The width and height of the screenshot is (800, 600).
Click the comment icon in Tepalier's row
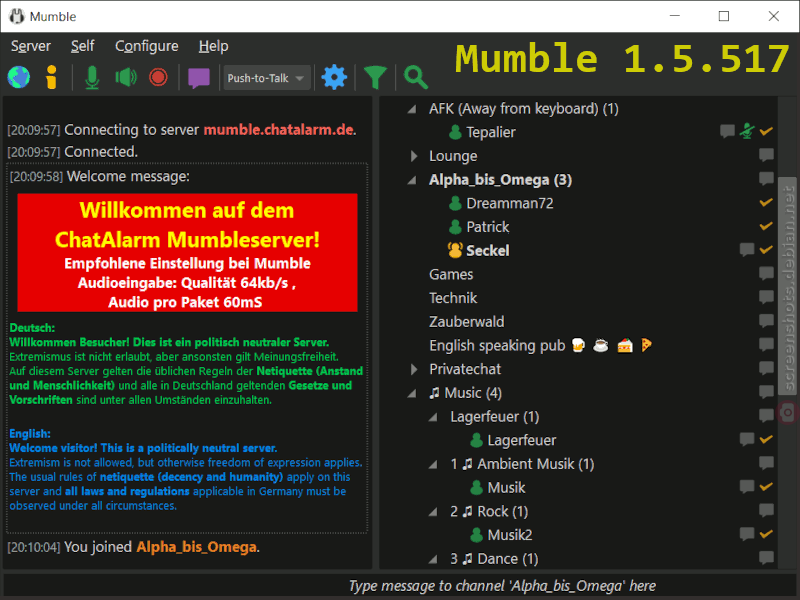coord(727,131)
